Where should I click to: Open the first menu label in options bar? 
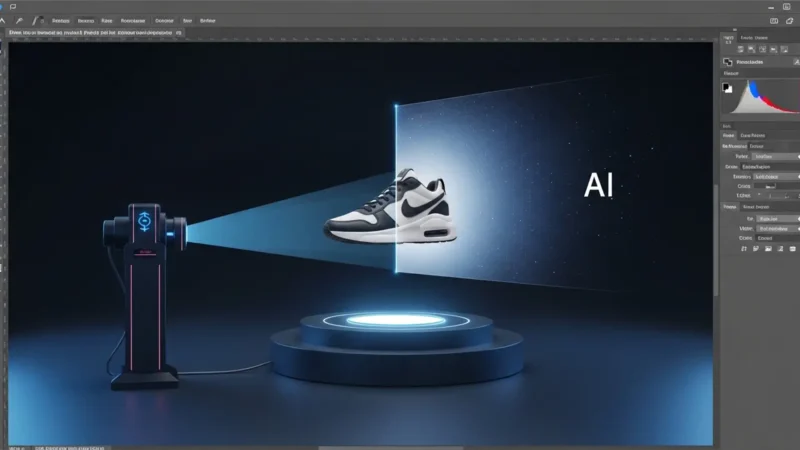pyautogui.click(x=61, y=21)
